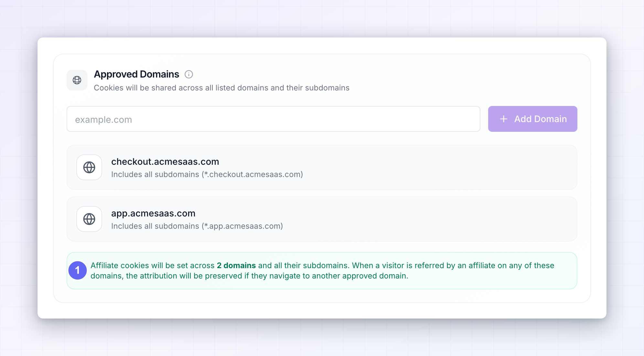The image size is (644, 356).
Task: Click the Add Domain button label
Action: (x=541, y=119)
